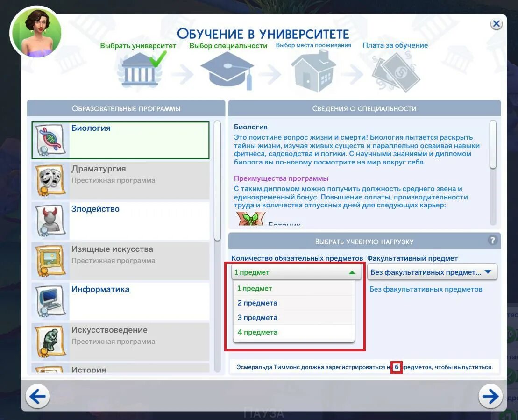
Task: Click the Биология DNA diploma icon
Action: click(50, 140)
